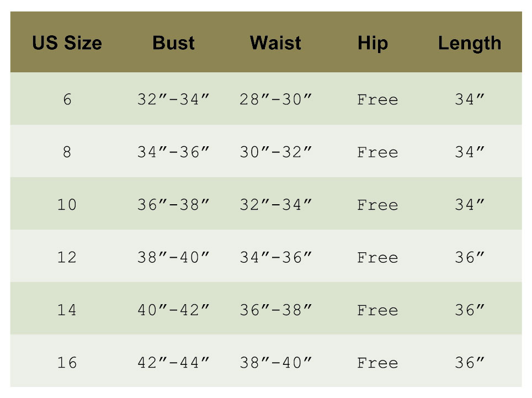
Task: Click the 34”-36” bust measurement cell
Action: pos(173,152)
